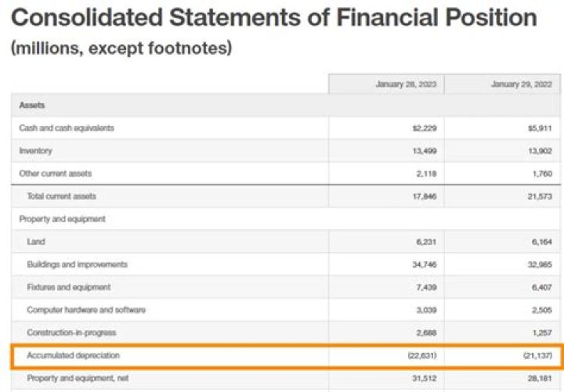Click the Consolidated Statements of Financial Position title
Image resolution: width=564 pixels, height=392 pixels.
[x=273, y=18]
